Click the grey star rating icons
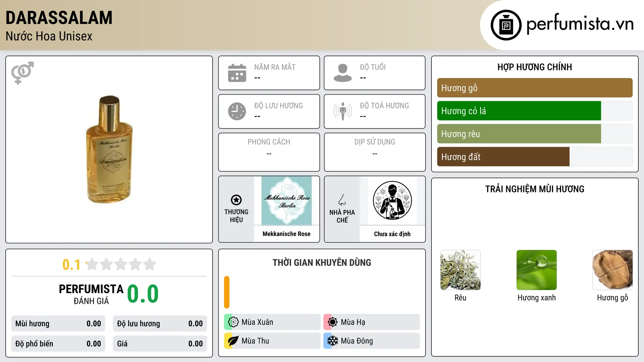The image size is (644, 362). [121, 264]
